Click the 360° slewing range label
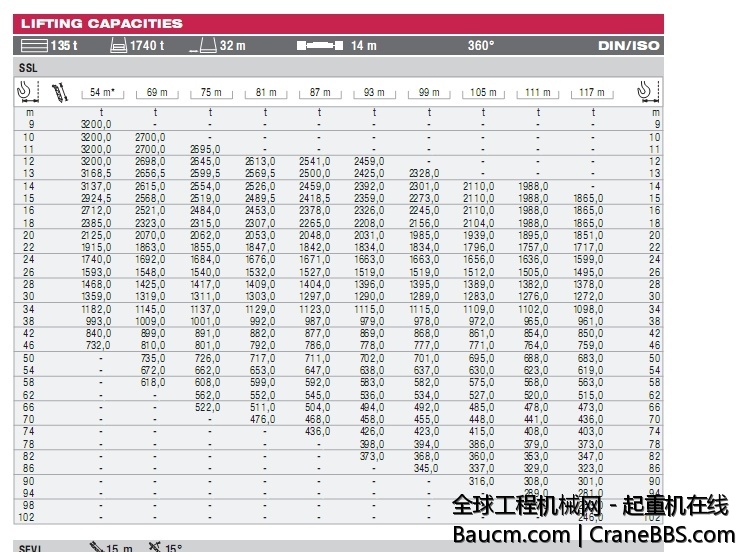This screenshot has height=552, width=739. (x=480, y=45)
